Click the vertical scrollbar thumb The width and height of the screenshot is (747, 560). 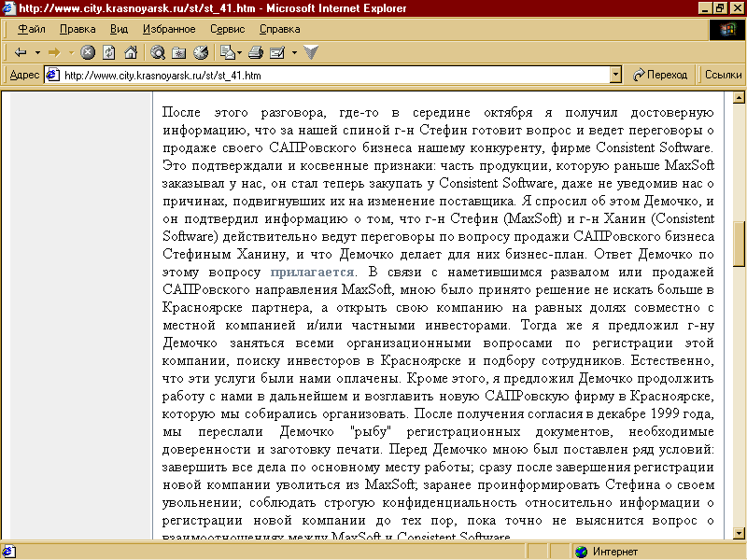tap(739, 244)
